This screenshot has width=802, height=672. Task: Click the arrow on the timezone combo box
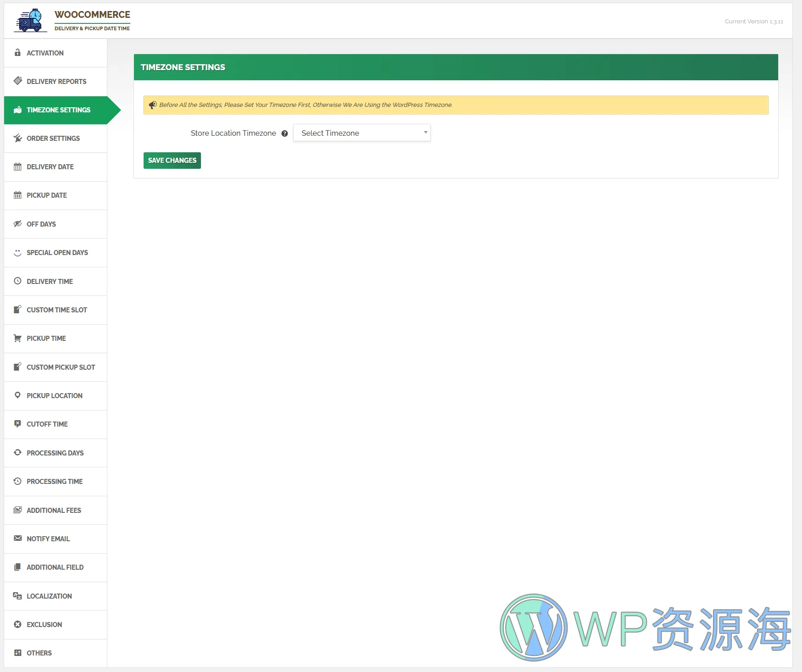point(425,133)
